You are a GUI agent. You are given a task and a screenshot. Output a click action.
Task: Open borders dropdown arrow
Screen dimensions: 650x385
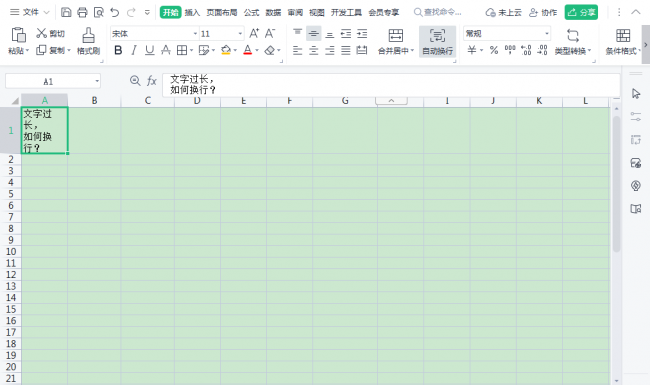pyautogui.click(x=191, y=51)
